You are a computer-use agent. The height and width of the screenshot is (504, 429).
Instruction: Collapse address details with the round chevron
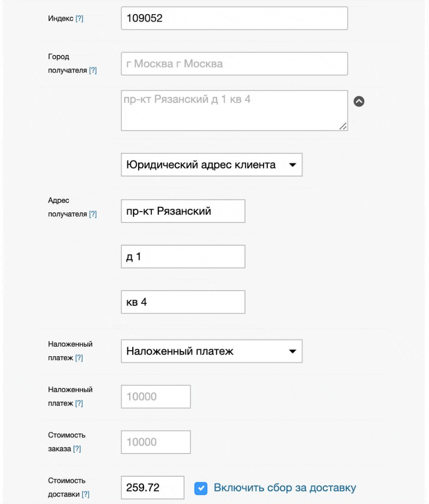(x=359, y=101)
